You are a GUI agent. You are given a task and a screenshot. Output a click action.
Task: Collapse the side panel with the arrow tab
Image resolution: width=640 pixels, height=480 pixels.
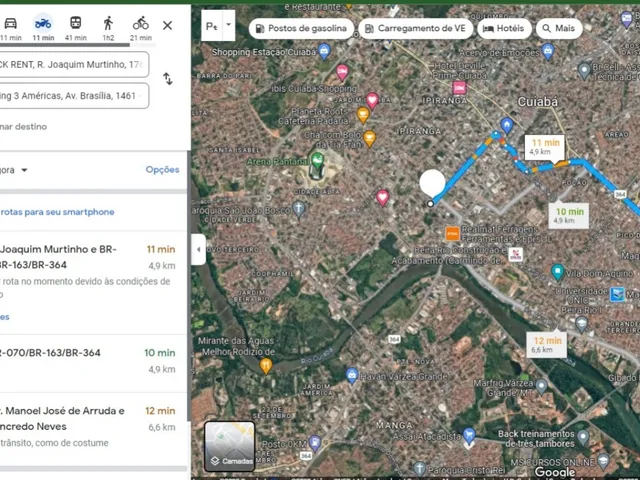pyautogui.click(x=198, y=249)
